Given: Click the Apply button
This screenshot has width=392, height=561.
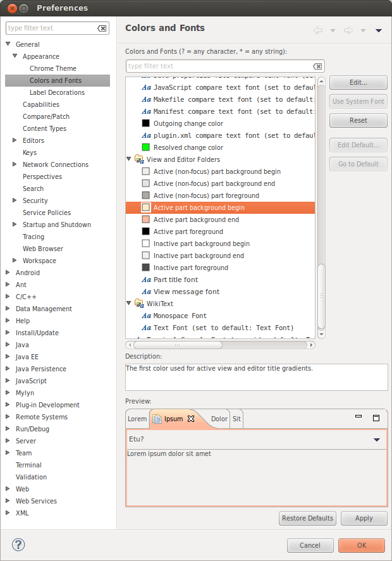Looking at the screenshot, I should point(364,519).
